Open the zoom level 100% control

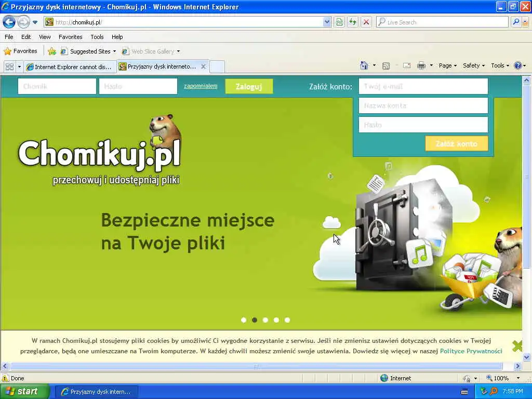tap(502, 378)
